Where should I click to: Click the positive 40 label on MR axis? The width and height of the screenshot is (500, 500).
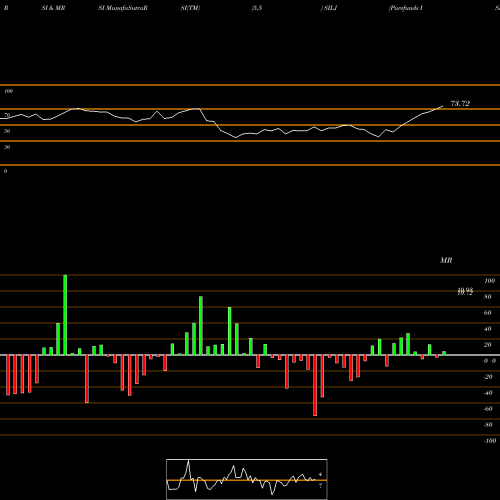[x=488, y=329]
